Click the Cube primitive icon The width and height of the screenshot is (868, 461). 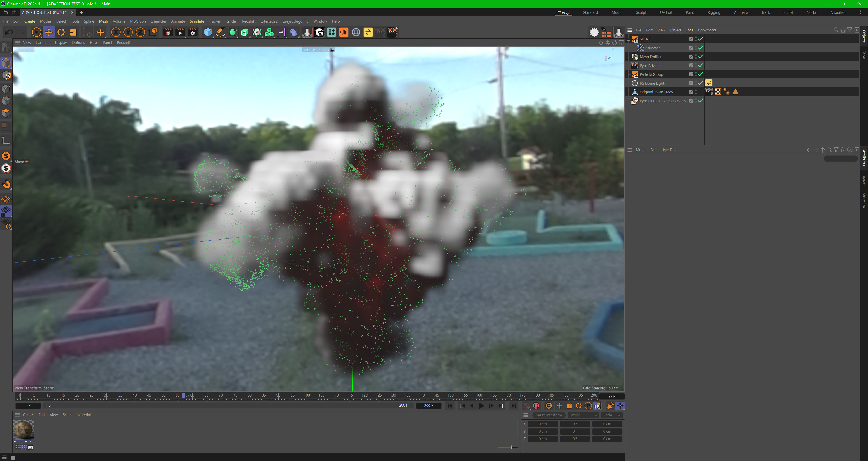click(x=208, y=32)
